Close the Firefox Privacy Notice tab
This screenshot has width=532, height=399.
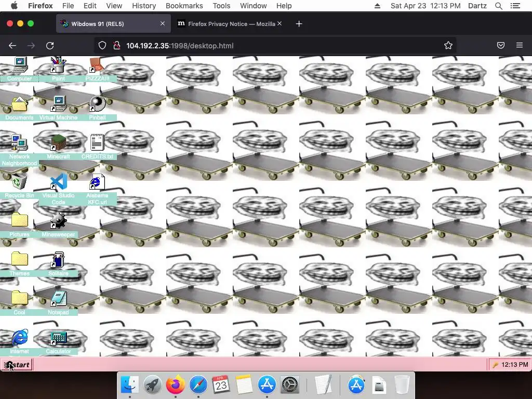(279, 23)
